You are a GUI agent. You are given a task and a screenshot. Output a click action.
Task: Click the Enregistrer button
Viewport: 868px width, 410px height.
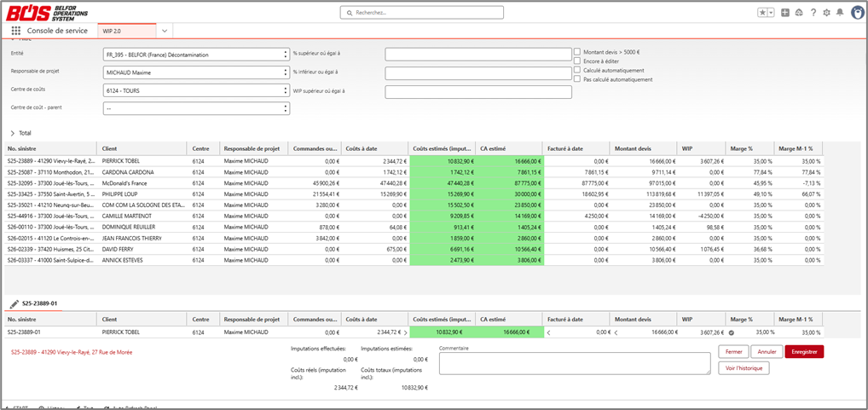click(804, 351)
